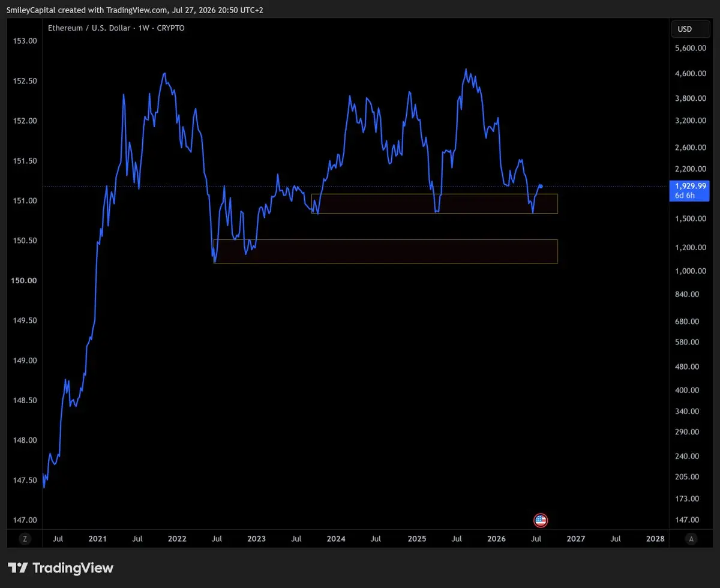Click the 240.00 price scale label

687,456
